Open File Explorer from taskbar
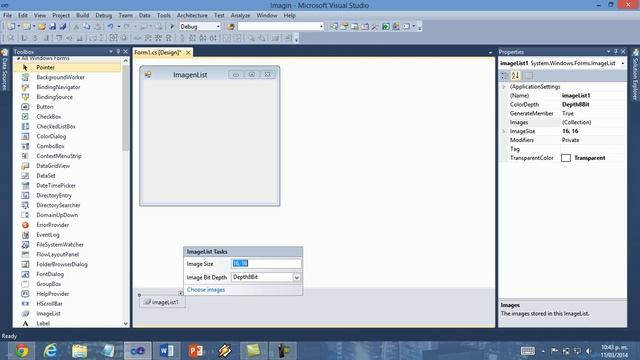Viewport: 640px width, 360px height. click(80, 351)
